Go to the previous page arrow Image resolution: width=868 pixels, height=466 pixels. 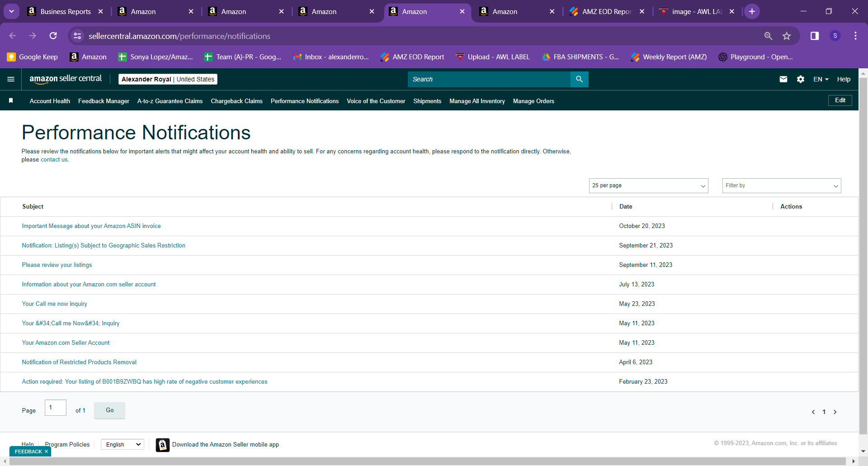(x=813, y=412)
